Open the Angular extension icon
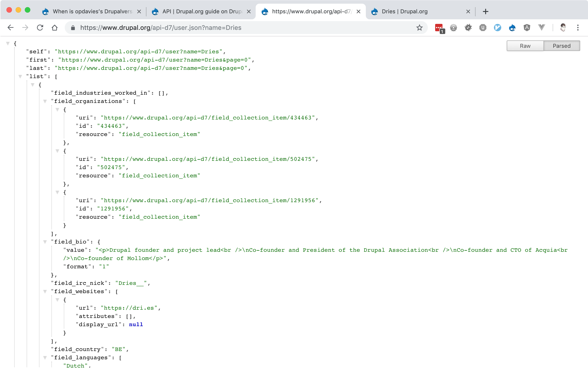This screenshot has width=588, height=368. [x=527, y=28]
